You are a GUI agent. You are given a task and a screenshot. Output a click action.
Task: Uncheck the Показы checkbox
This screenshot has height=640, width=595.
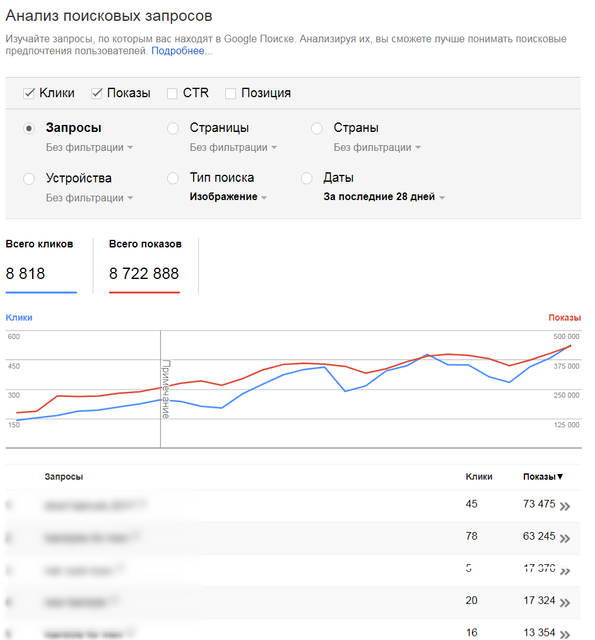96,93
